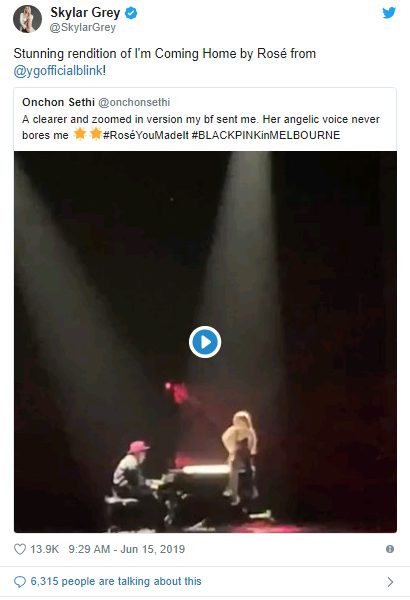Viewport: 410px width, 600px height.
Task: Open the tweet info icon
Action: coord(390,549)
